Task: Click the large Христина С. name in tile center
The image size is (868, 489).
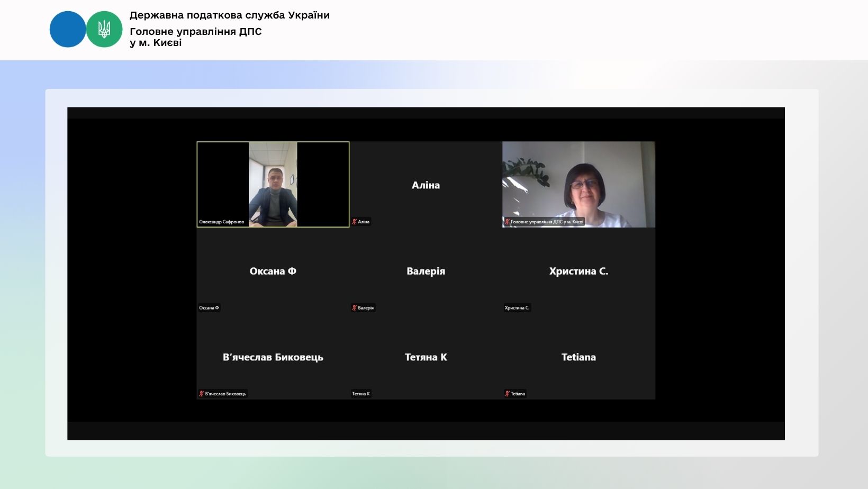Action: [x=578, y=271]
